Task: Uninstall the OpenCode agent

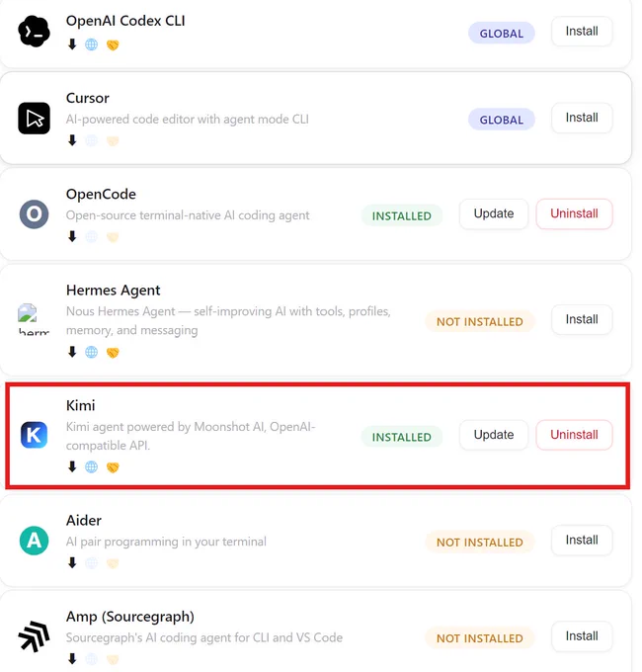Action: pyautogui.click(x=574, y=213)
